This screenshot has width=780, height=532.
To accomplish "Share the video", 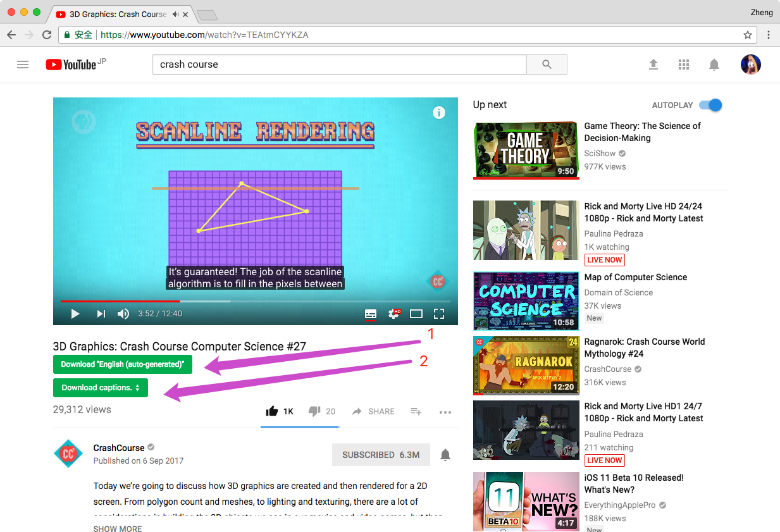I will 373,411.
